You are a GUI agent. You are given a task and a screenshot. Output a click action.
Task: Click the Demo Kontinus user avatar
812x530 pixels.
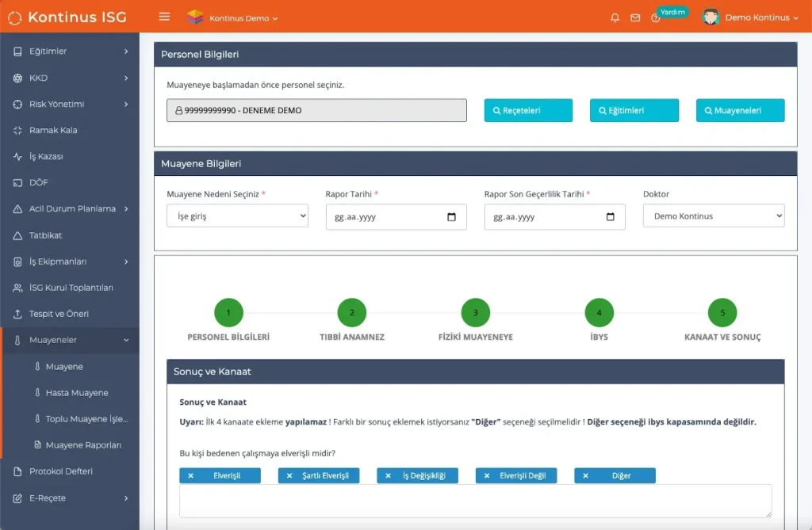[x=710, y=17]
